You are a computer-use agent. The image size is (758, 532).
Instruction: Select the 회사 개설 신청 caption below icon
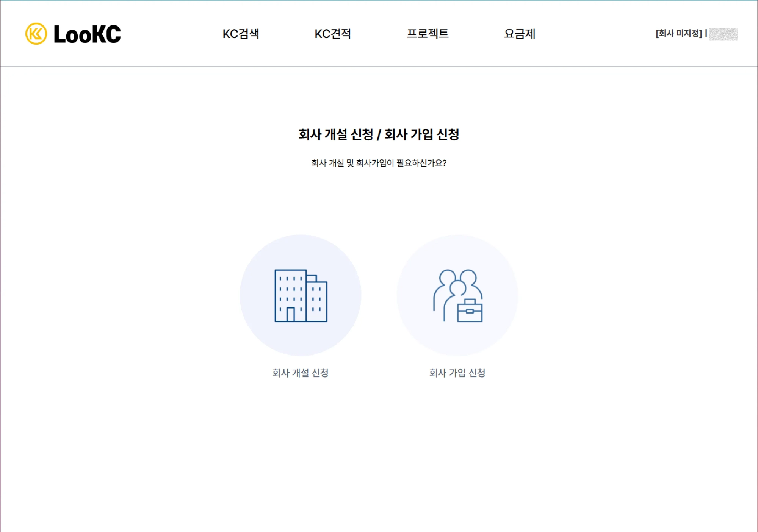[301, 373]
